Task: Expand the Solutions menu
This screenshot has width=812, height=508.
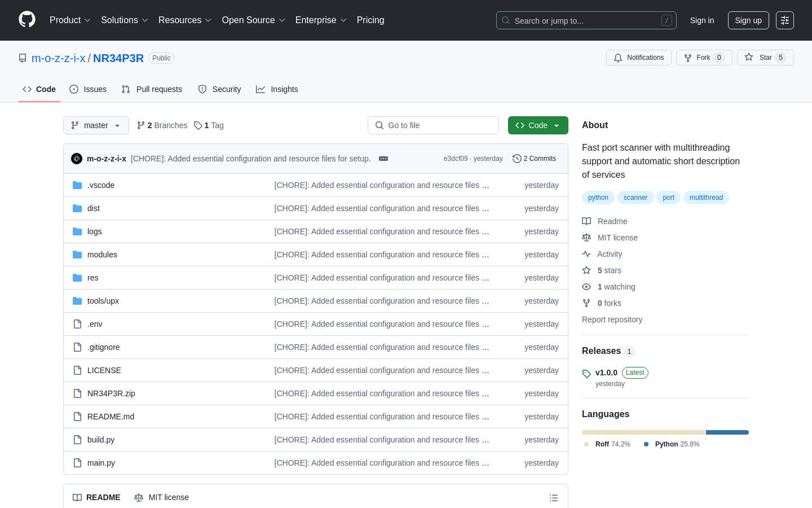Action: [x=125, y=20]
